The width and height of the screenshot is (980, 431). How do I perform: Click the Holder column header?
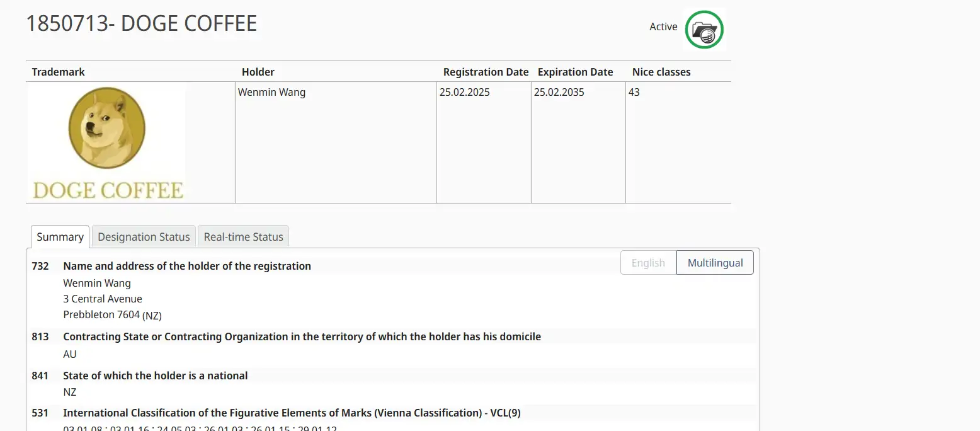pyautogui.click(x=258, y=72)
